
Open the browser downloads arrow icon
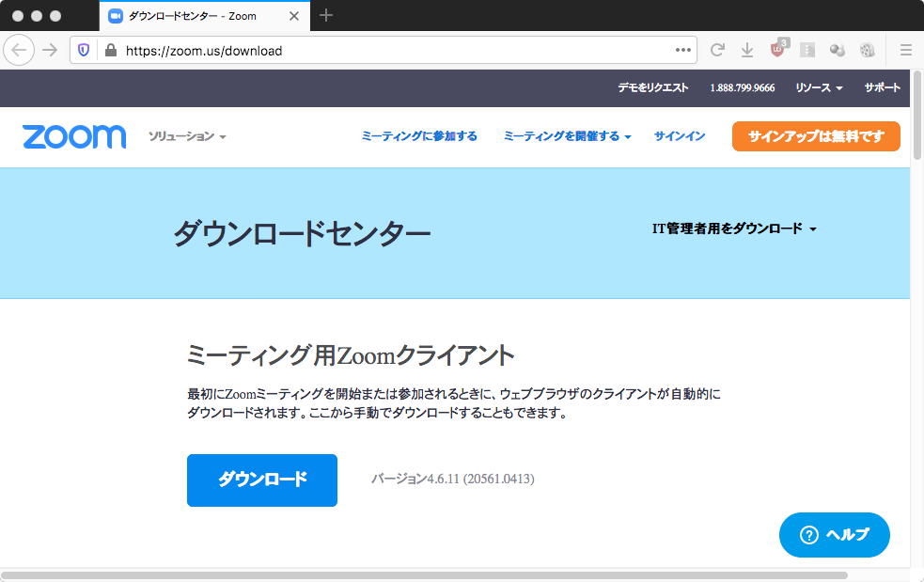[x=747, y=50]
